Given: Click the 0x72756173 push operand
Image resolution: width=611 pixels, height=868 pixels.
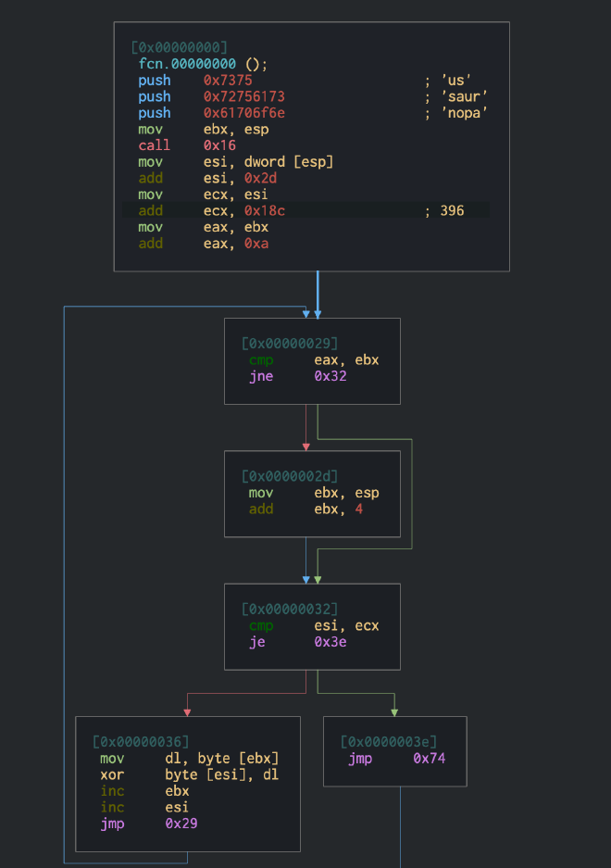Looking at the screenshot, I should coord(244,96).
